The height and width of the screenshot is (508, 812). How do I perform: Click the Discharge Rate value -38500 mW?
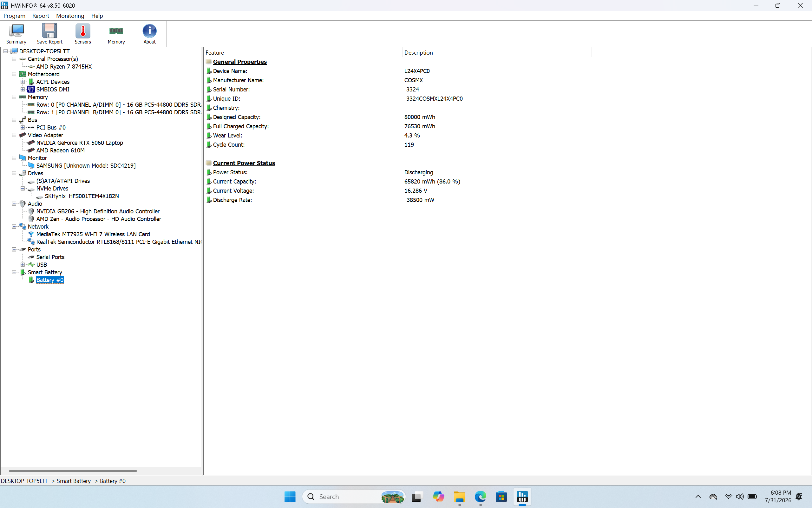tap(419, 200)
